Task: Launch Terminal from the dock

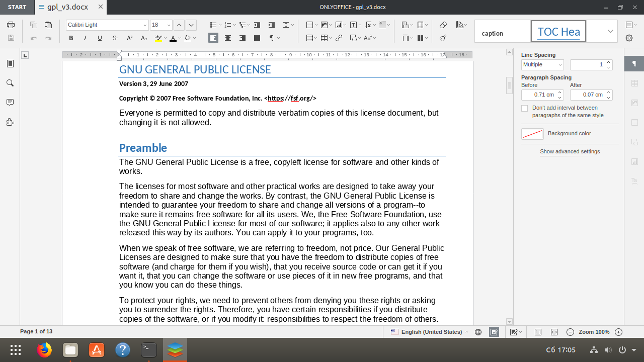Action: point(149,350)
